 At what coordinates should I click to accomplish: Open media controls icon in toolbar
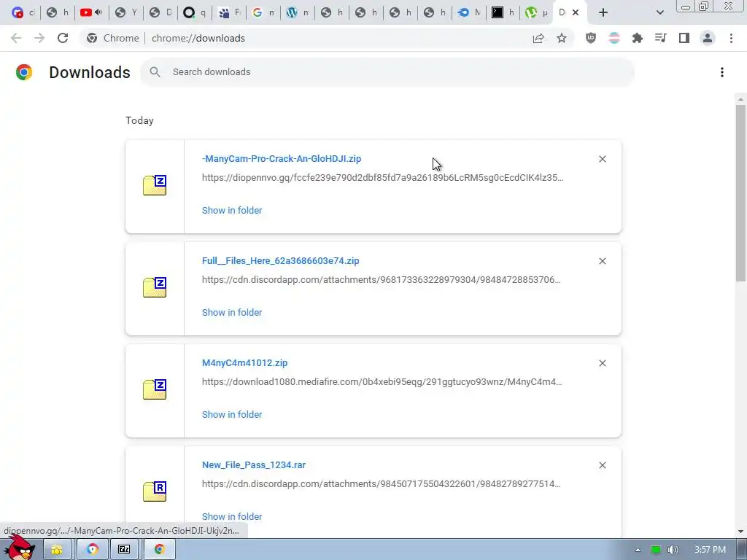click(661, 38)
